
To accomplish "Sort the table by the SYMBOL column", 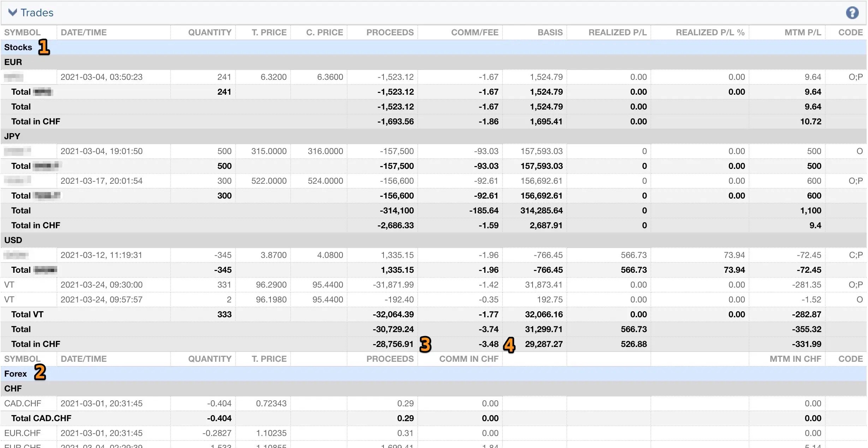I will tap(22, 32).
